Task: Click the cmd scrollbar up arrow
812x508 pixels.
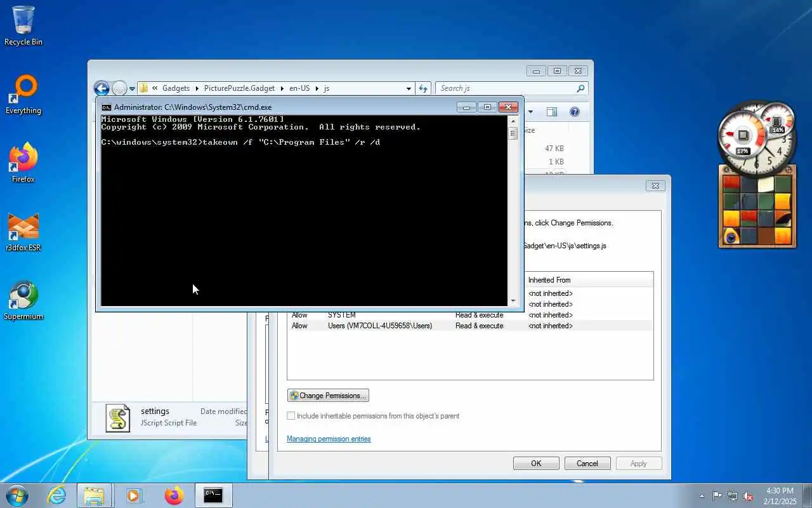Action: (x=513, y=121)
